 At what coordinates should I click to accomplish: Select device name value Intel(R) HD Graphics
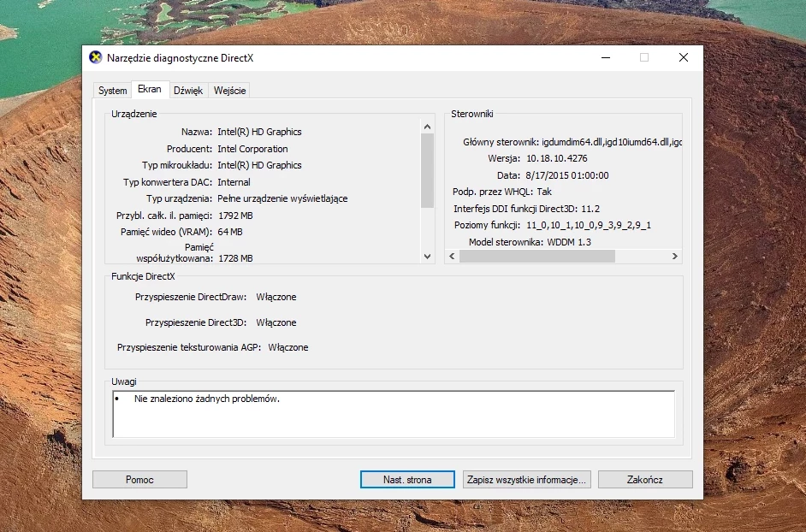[259, 132]
